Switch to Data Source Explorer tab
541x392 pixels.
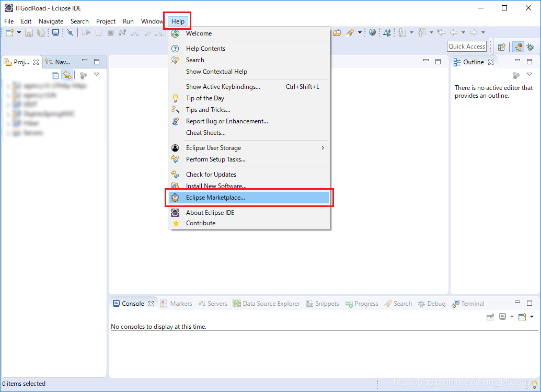267,303
